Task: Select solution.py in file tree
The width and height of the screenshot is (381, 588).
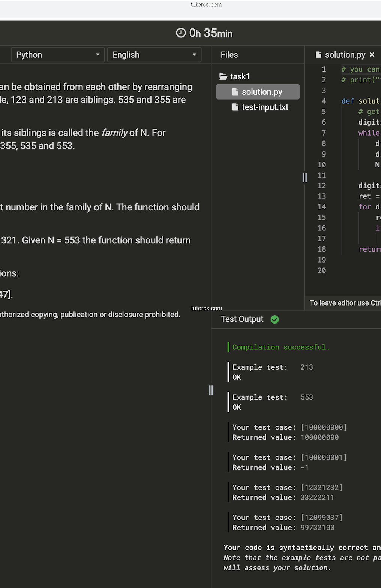Action: [x=258, y=92]
